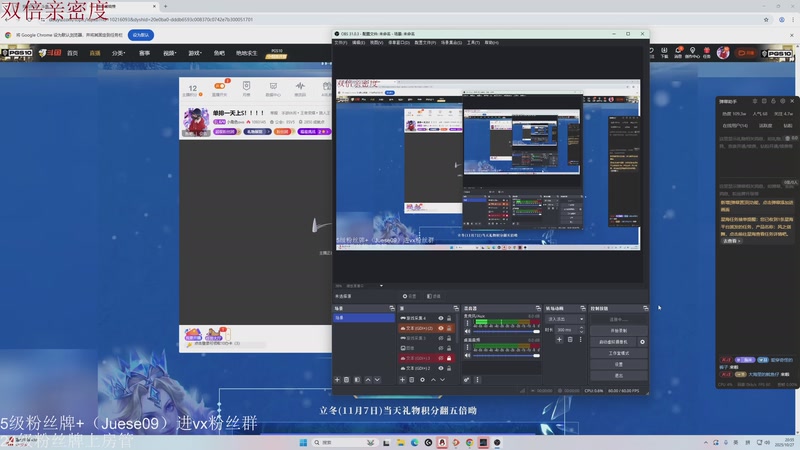Set the 桌面音频 volume slider
The image size is (800, 450).
(507, 355)
